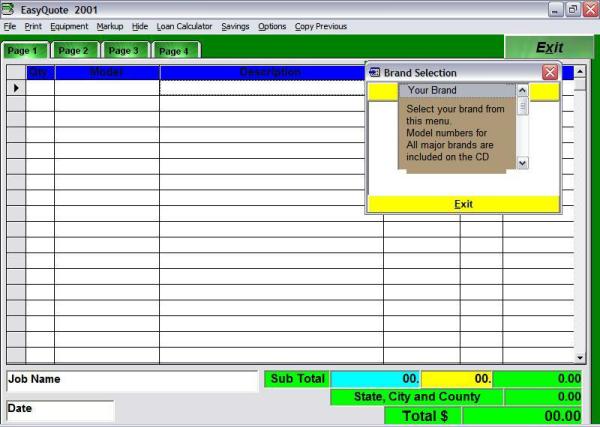Click the green subtotal 0.00 value
This screenshot has width=600, height=427.
537,379
